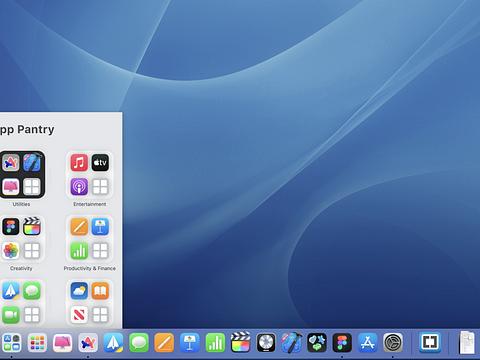
Task: Launch FaceTime from the App Pantry
Action: point(11,315)
